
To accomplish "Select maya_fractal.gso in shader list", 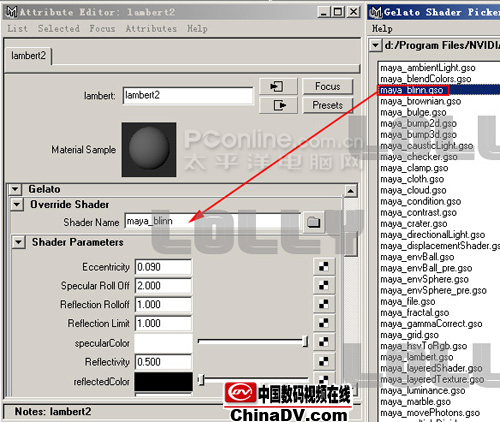I will [414, 313].
